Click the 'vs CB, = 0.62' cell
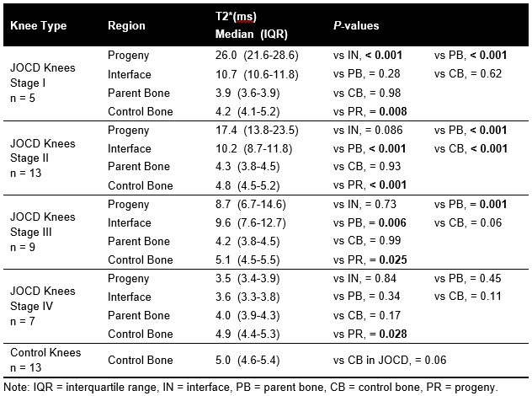The image size is (532, 396). pos(468,73)
